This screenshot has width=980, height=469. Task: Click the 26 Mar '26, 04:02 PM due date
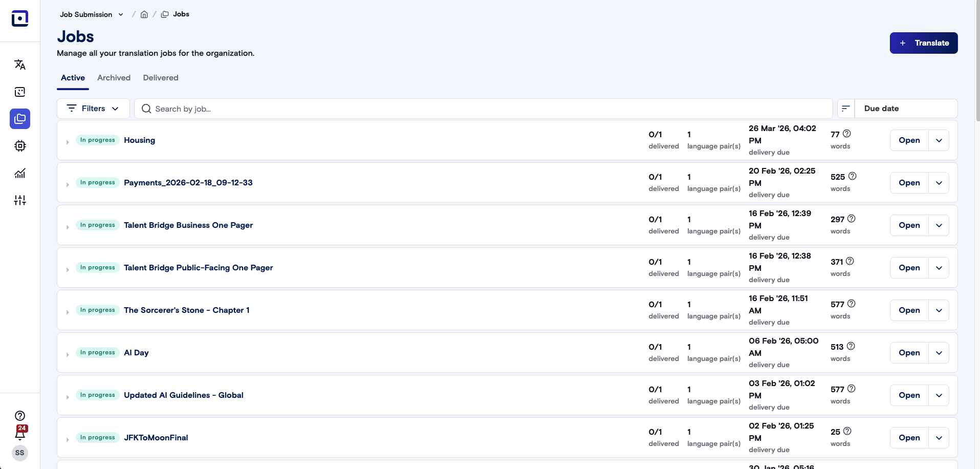pos(782,134)
